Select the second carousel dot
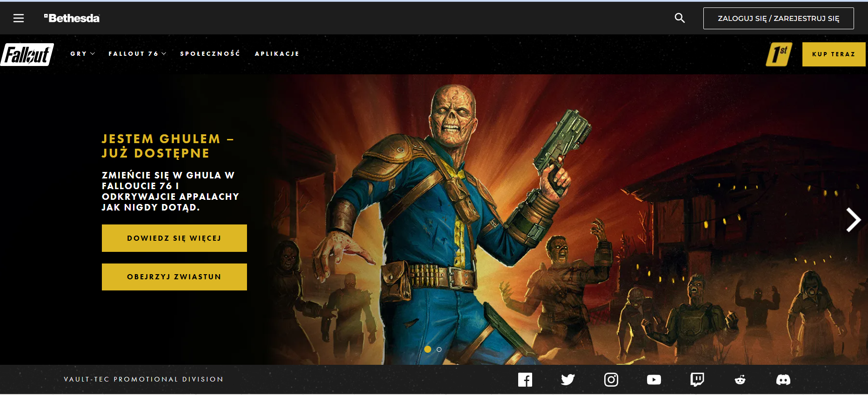Screen dimensions: 868x395 439,349
